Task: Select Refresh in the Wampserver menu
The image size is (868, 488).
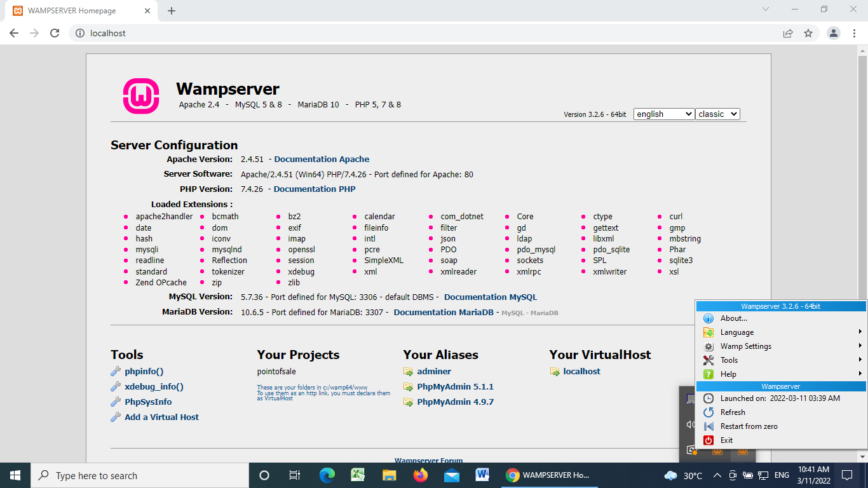Action: (782, 412)
